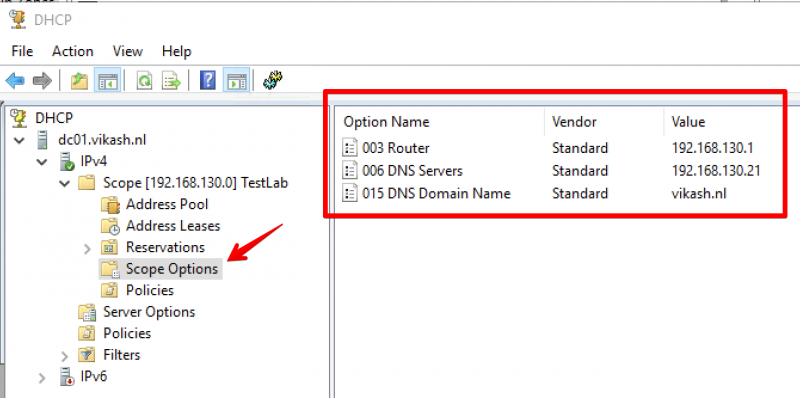Click the blue Help question mark icon
The width and height of the screenshot is (800, 398).
tap(208, 81)
